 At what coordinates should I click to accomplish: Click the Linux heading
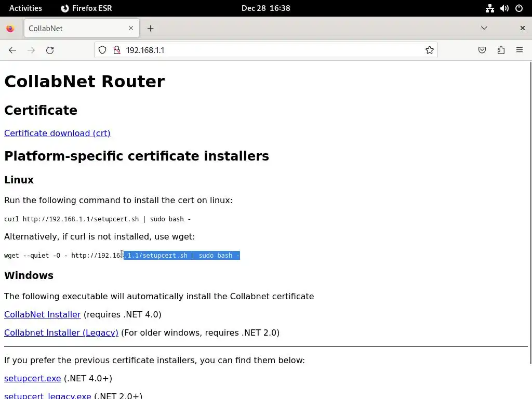pyautogui.click(x=19, y=180)
